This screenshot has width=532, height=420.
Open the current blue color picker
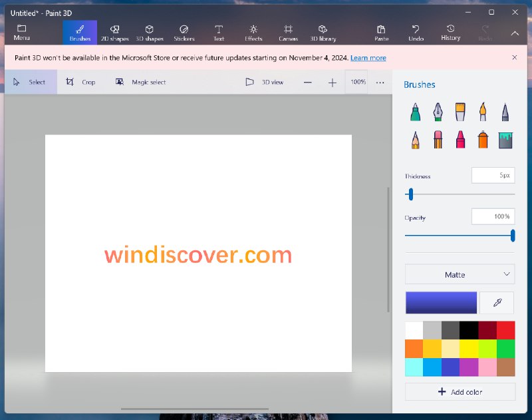coord(441,302)
